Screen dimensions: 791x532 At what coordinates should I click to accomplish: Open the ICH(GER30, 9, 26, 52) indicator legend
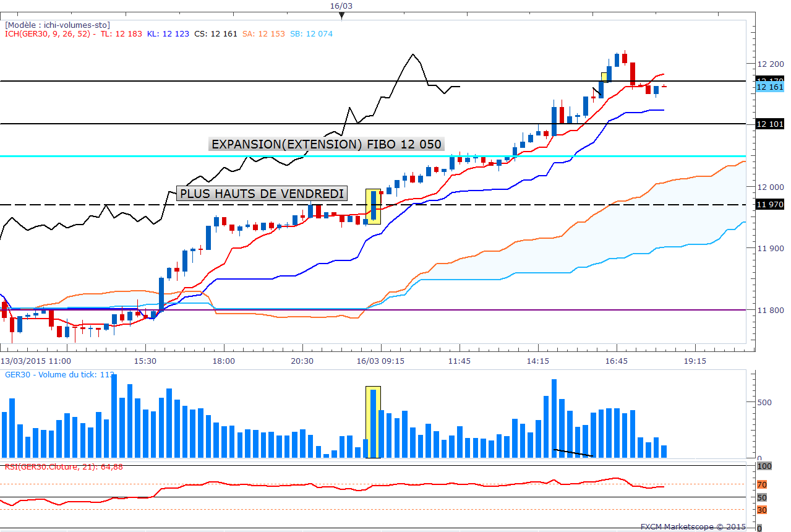pos(49,34)
